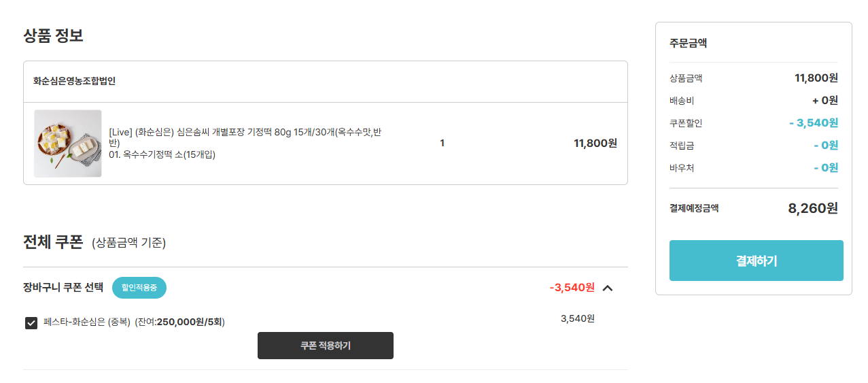The height and width of the screenshot is (383, 868).
Task: Collapse the 장바구니 쿠폰 선택 section chevron
Action: coord(608,288)
